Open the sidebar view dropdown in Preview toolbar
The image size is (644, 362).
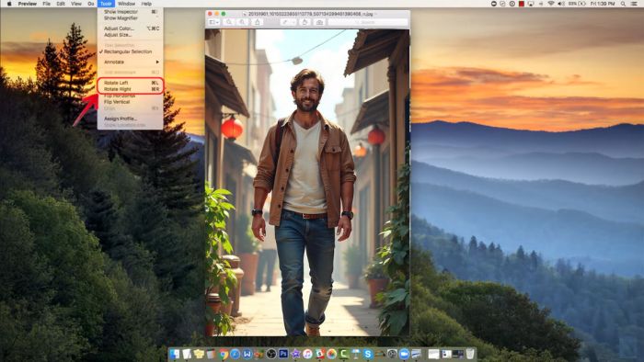tap(214, 22)
